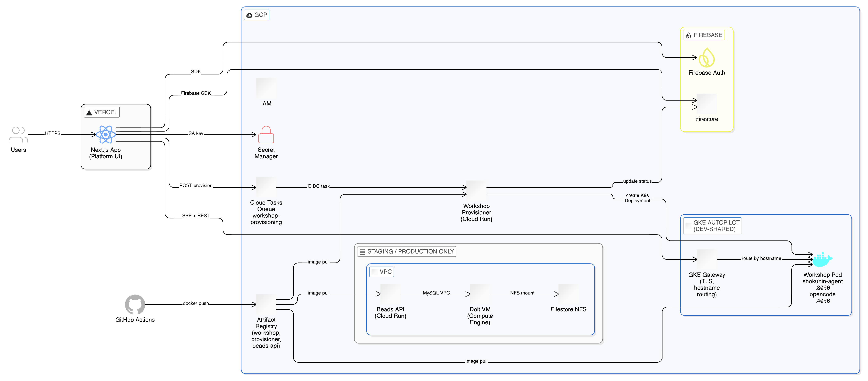
Task: Click the VPC group label
Action: click(x=382, y=272)
